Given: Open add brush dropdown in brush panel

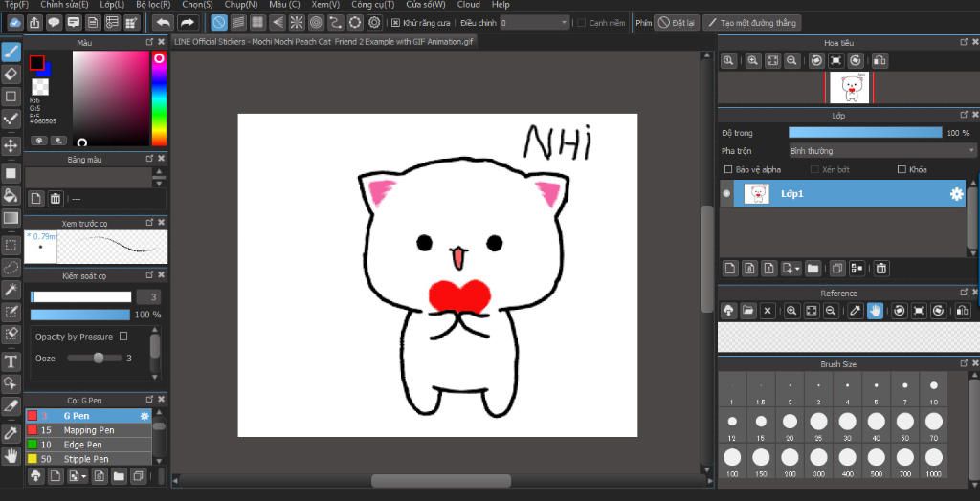Looking at the screenshot, I should pyautogui.click(x=78, y=476).
